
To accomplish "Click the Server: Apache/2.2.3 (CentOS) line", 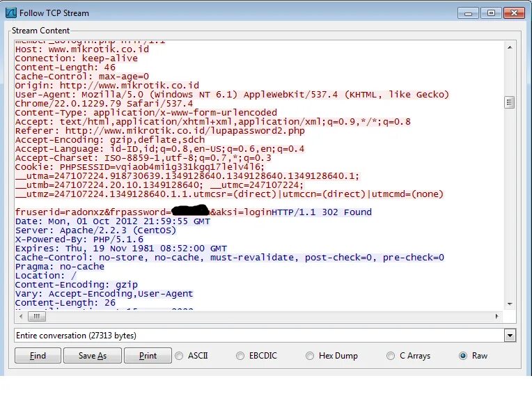I will (95, 230).
